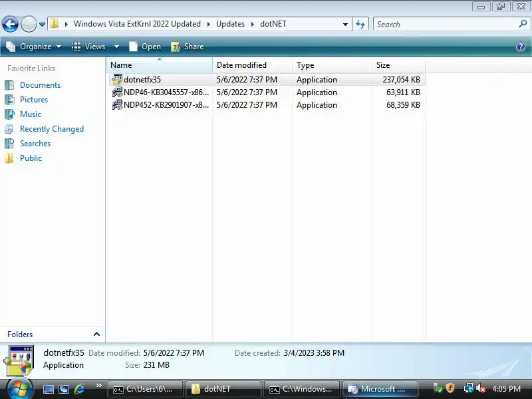Open Help with the question mark icon
This screenshot has height=399, width=532.
point(521,47)
